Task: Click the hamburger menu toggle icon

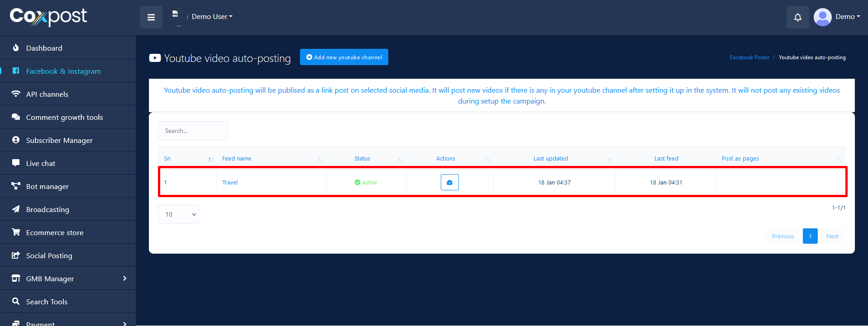Action: click(151, 17)
